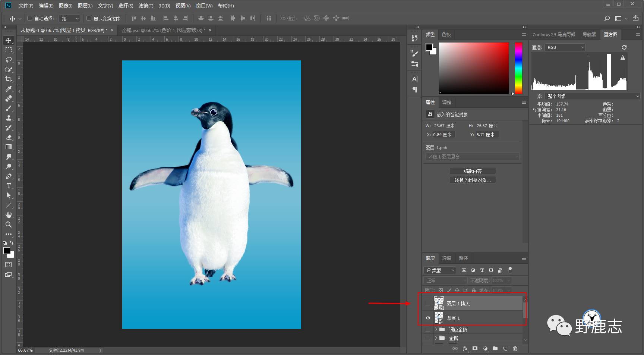Image resolution: width=644 pixels, height=355 pixels.
Task: Click the vertical hue slider bar
Action: pyautogui.click(x=518, y=67)
